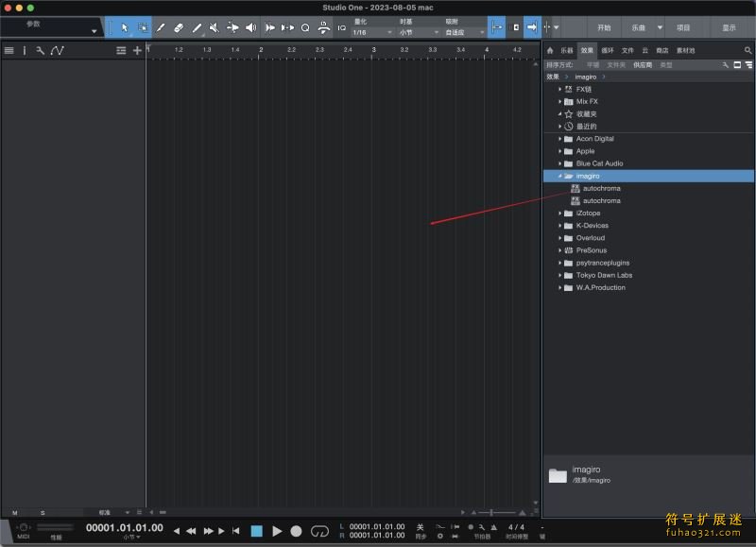The image size is (756, 547).
Task: Collapse the imagiro folder
Action: (559, 176)
